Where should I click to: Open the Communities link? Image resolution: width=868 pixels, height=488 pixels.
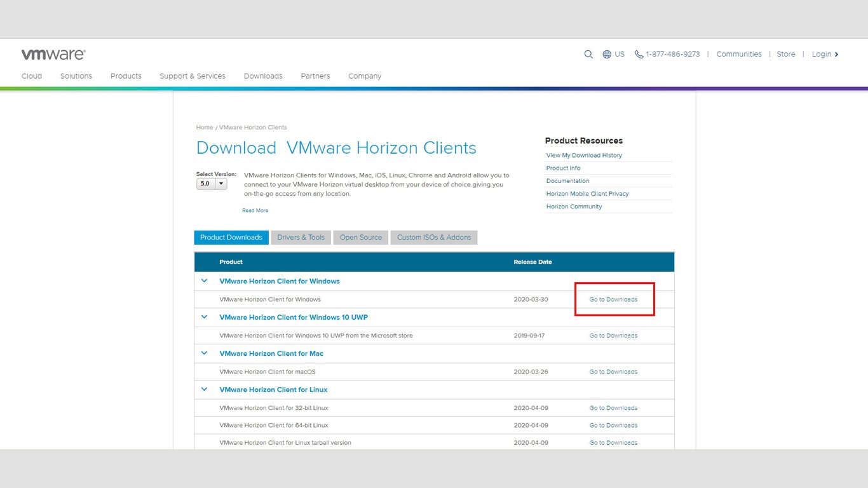[x=739, y=55]
